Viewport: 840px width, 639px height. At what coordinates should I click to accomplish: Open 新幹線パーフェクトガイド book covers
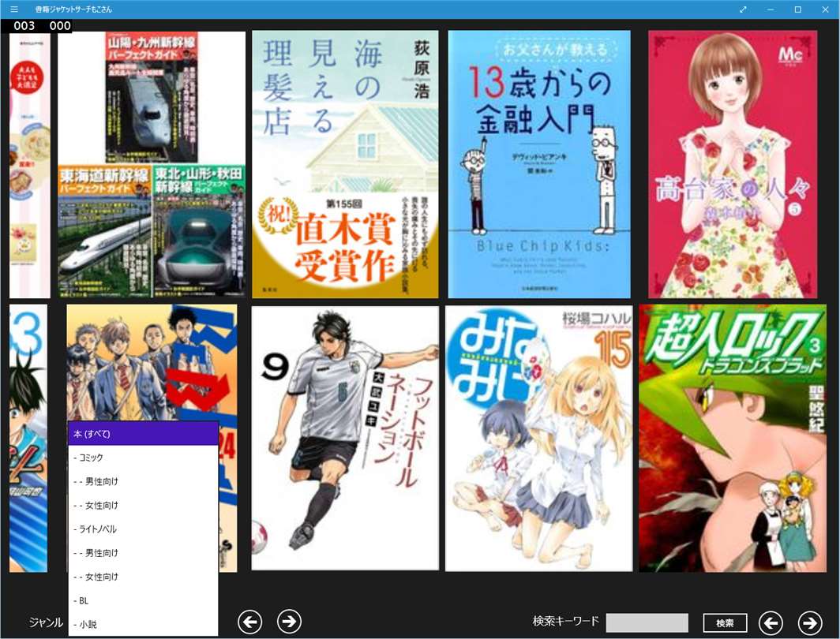(x=152, y=164)
